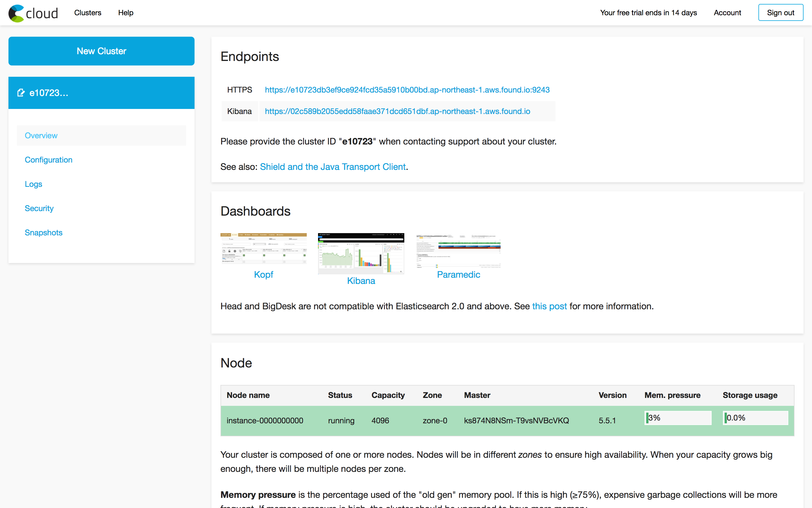The image size is (812, 508).
Task: Open the Snapshots section
Action: [x=44, y=233]
